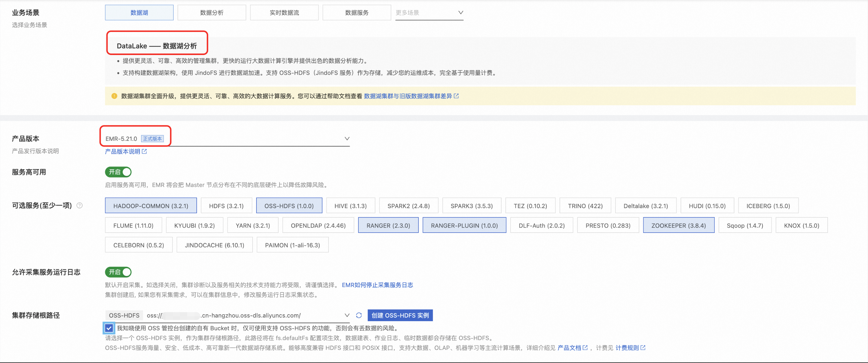Click the OSS-HDFS prefix label of the storage path
This screenshot has height=363, width=868.
tap(124, 315)
